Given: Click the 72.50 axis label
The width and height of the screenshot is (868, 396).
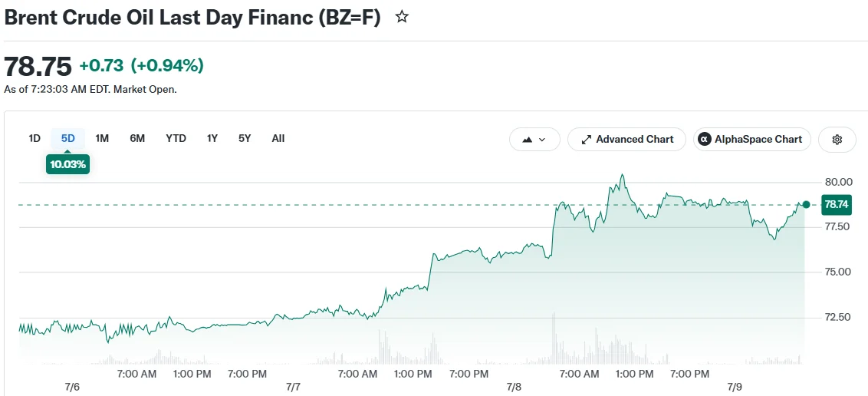Looking at the screenshot, I should click(x=837, y=318).
